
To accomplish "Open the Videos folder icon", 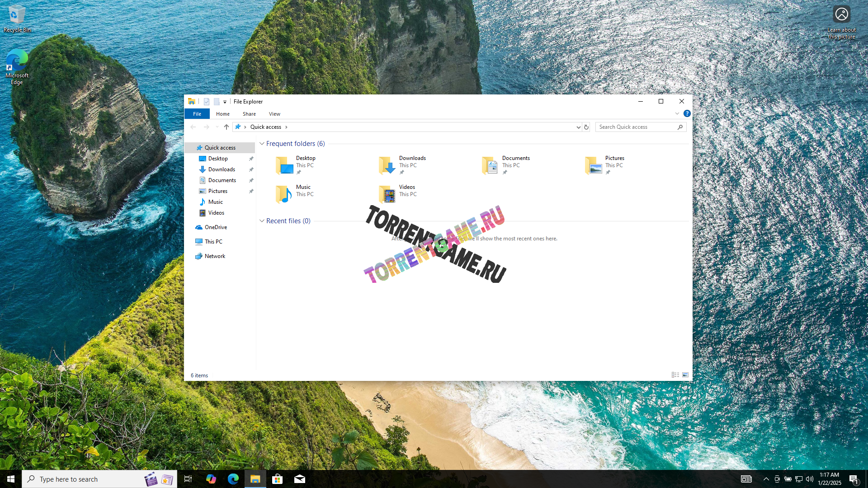I will [387, 194].
